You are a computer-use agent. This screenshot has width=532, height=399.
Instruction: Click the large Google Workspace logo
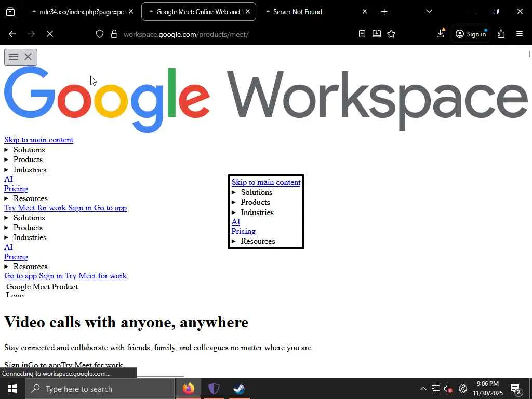point(265,99)
